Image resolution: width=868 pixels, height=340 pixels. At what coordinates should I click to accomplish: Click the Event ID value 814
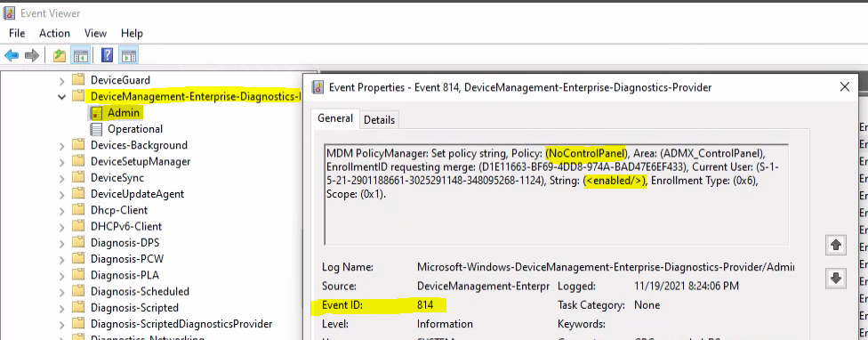(x=425, y=305)
